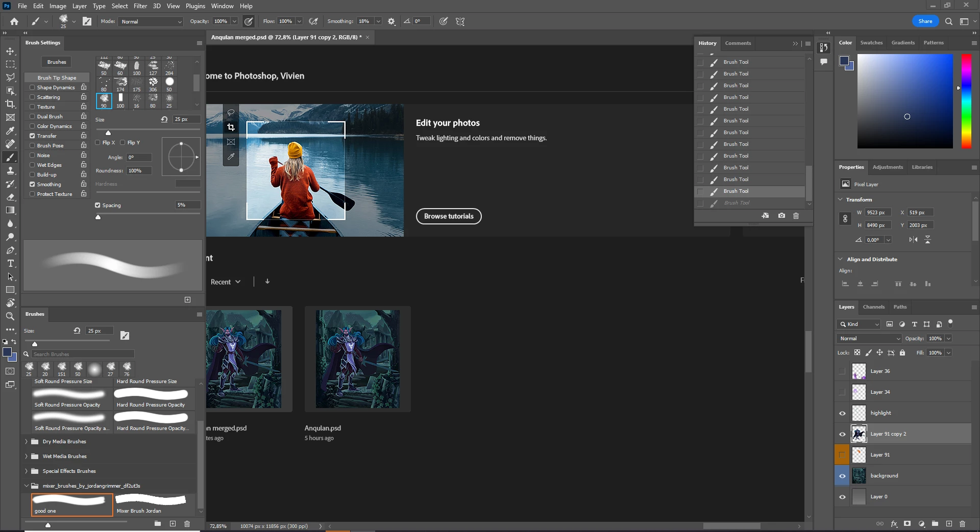Select the Crop tool in the toolbar

point(10,104)
